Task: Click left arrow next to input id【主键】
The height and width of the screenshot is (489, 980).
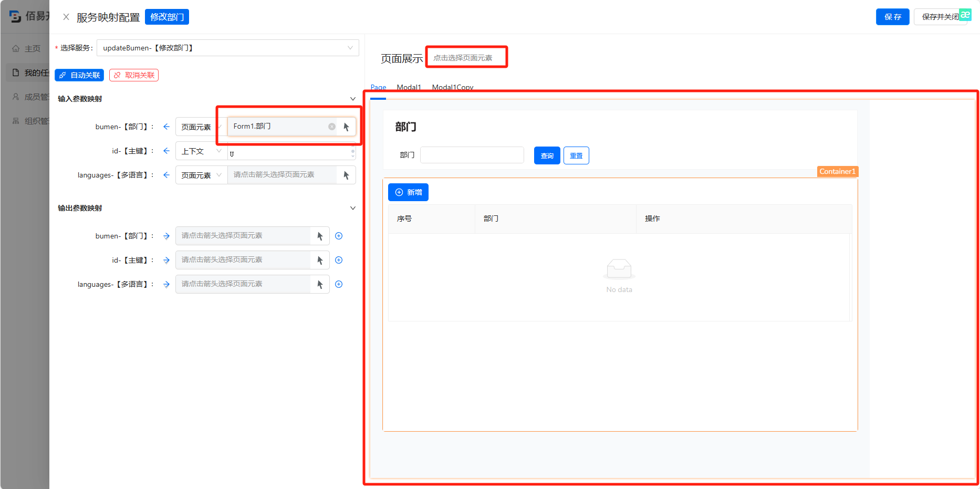Action: pyautogui.click(x=166, y=151)
